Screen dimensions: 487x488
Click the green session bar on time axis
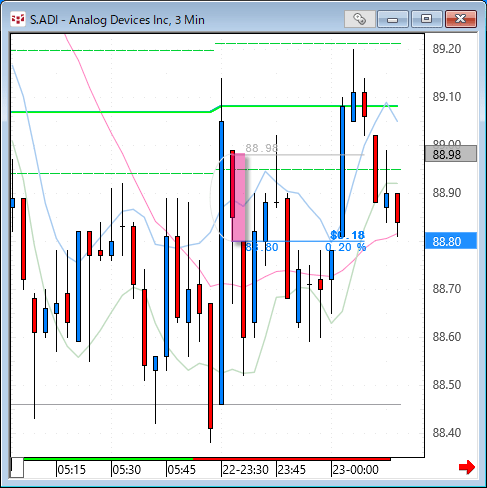(108, 459)
